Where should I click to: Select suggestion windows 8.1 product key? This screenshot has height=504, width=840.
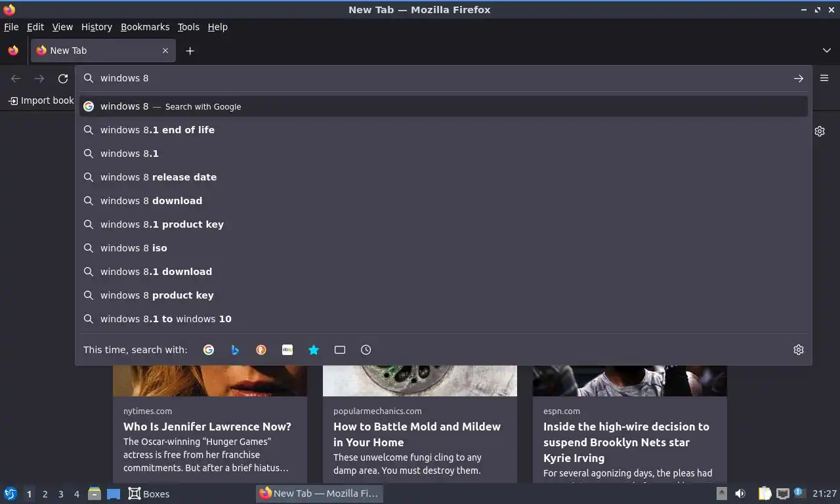[444, 224]
